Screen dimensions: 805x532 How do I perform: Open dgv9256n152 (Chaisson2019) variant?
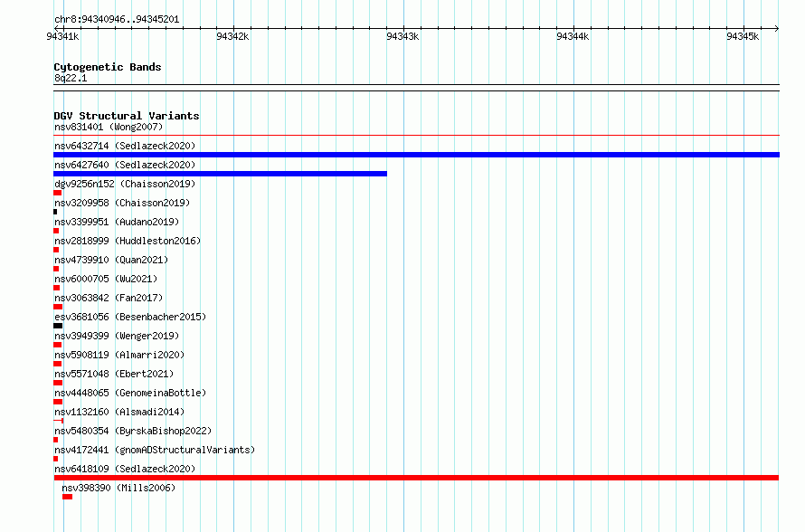point(125,184)
